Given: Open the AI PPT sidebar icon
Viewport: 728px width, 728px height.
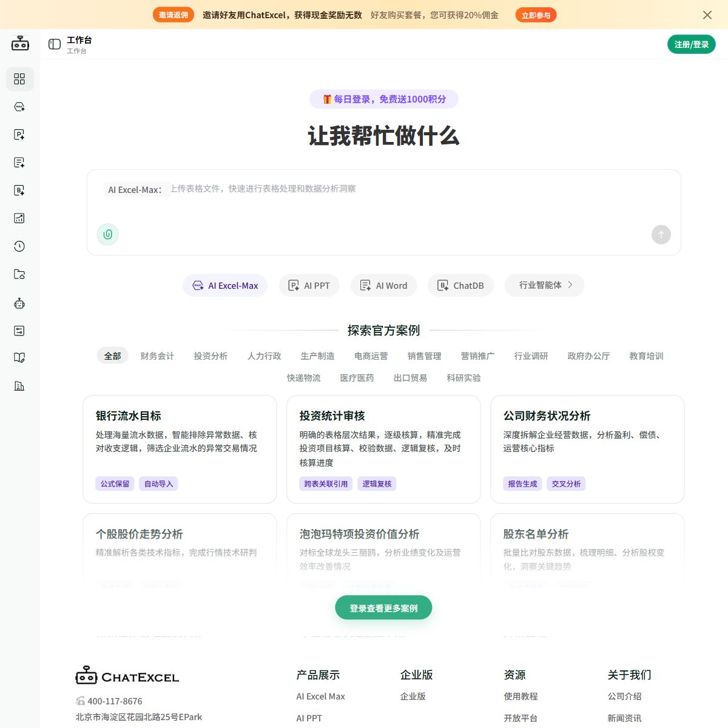Looking at the screenshot, I should pyautogui.click(x=19, y=135).
